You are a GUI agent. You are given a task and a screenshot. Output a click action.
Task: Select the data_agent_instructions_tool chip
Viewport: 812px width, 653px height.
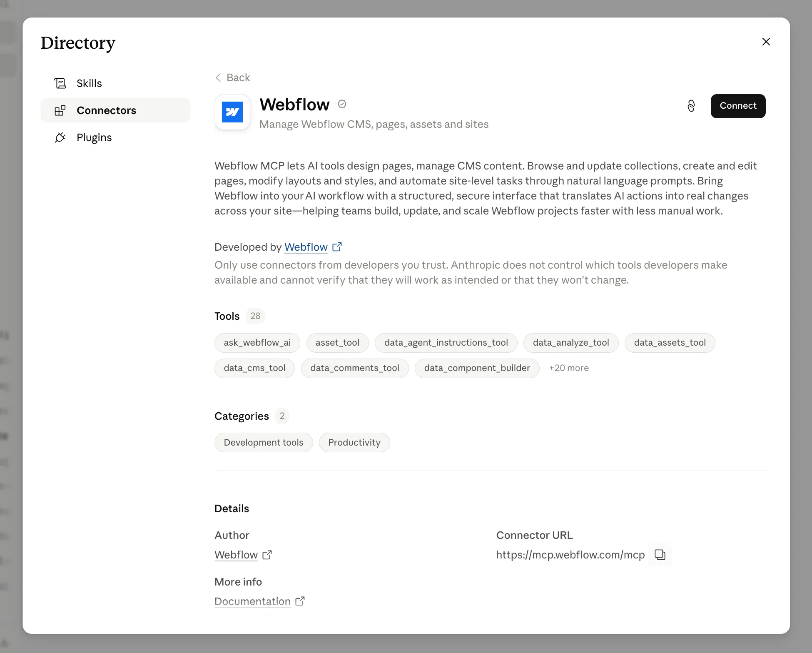[446, 343]
